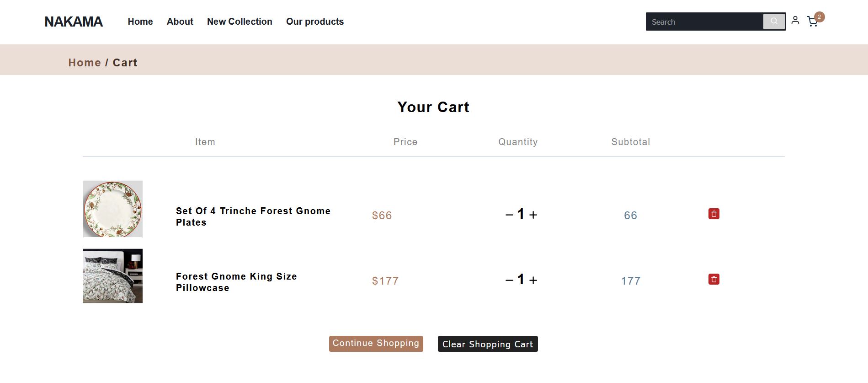
Task: Focus the Search input field
Action: click(704, 22)
